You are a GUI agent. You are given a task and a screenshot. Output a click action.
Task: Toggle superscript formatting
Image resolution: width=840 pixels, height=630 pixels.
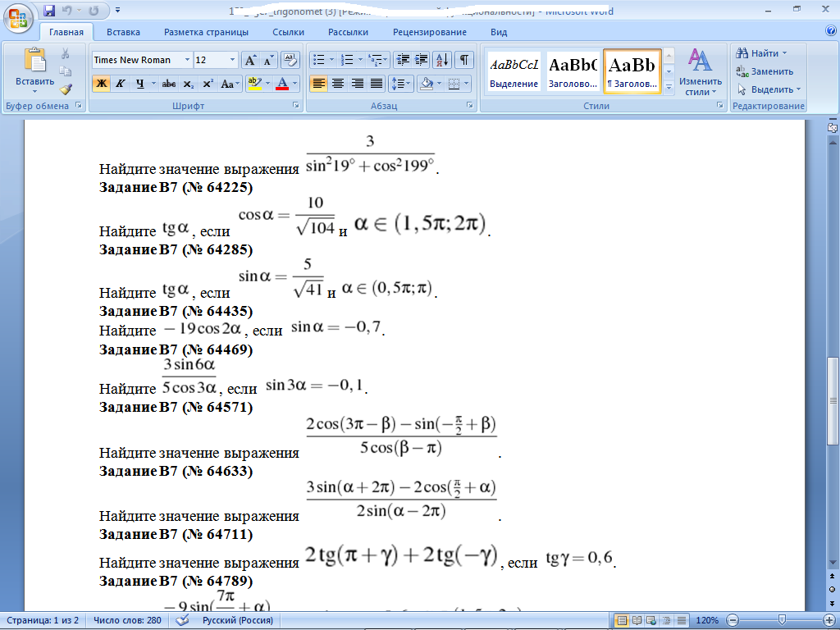[208, 84]
